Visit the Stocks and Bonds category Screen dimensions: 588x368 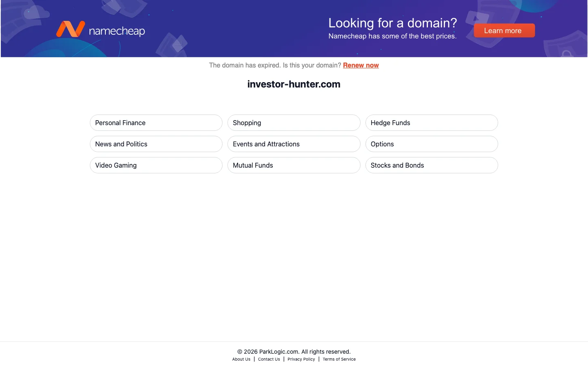tap(432, 165)
